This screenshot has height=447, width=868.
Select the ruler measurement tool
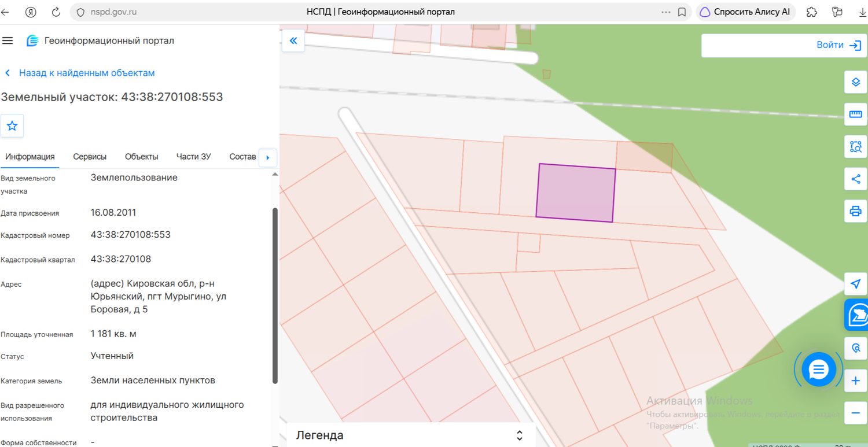(x=856, y=114)
